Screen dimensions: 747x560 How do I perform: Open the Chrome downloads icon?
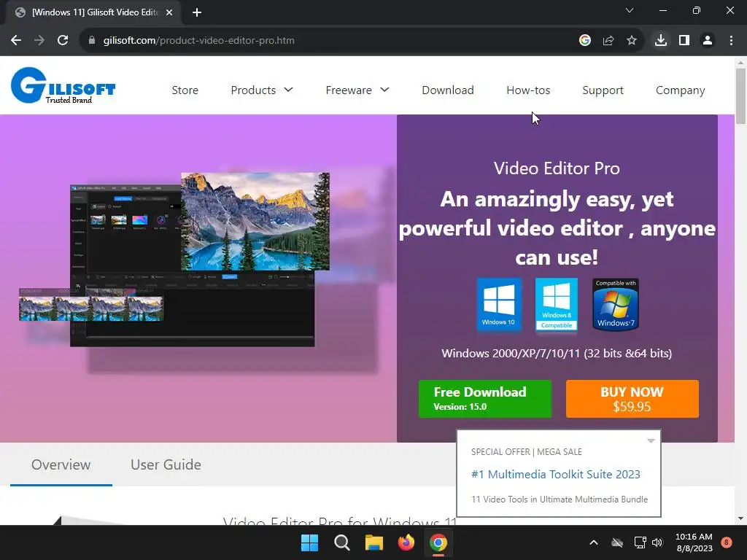661,41
